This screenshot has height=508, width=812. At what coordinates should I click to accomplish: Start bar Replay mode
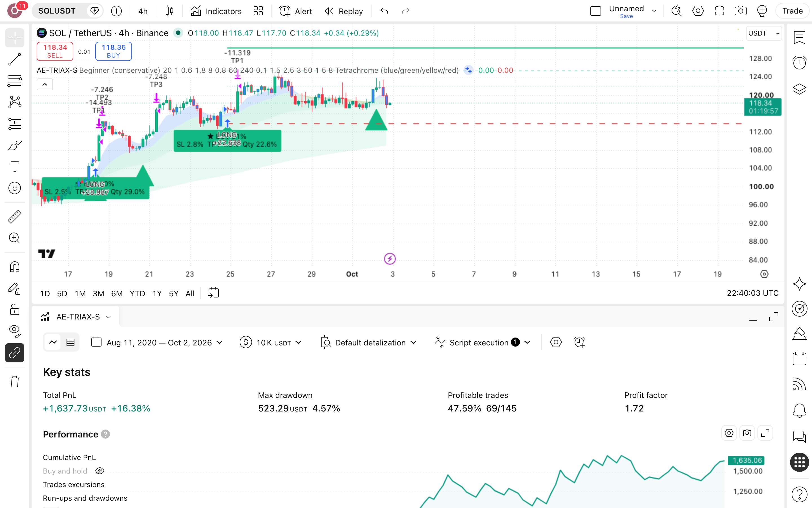coord(344,11)
